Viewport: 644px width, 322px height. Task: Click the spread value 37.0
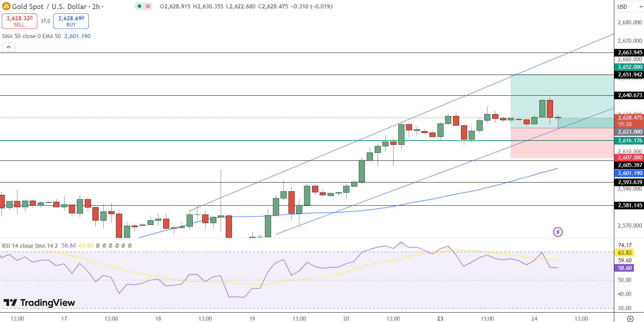coord(45,21)
